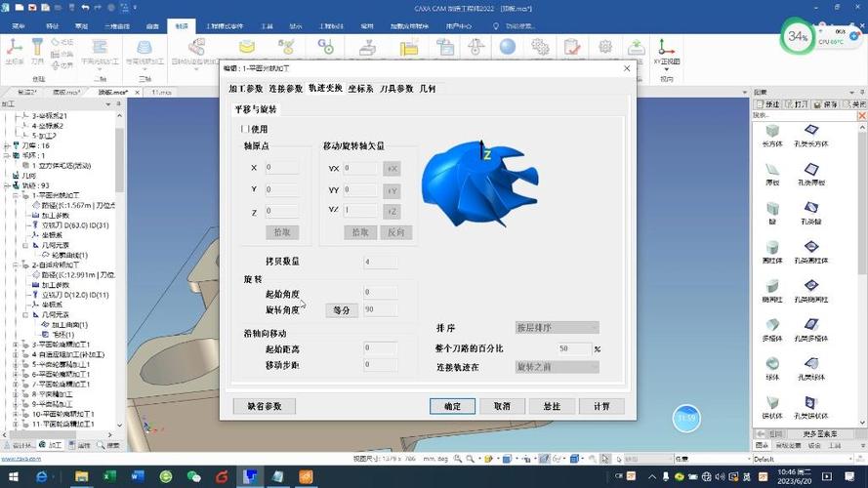Open the XY正视图 view dropdown arrow
This screenshot has width=868, height=488.
tap(666, 70)
